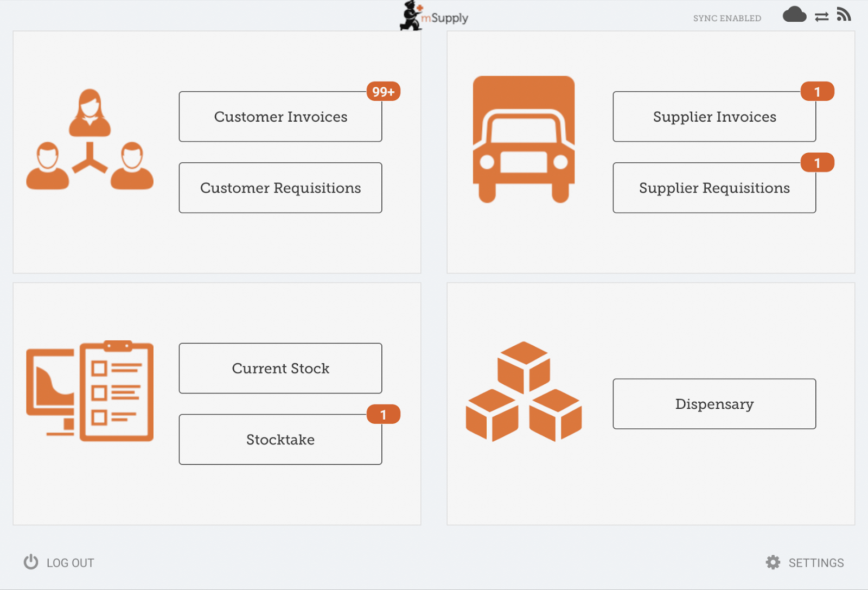Click the power icon beside Log Out
Screen dimensions: 868x590
(x=31, y=562)
